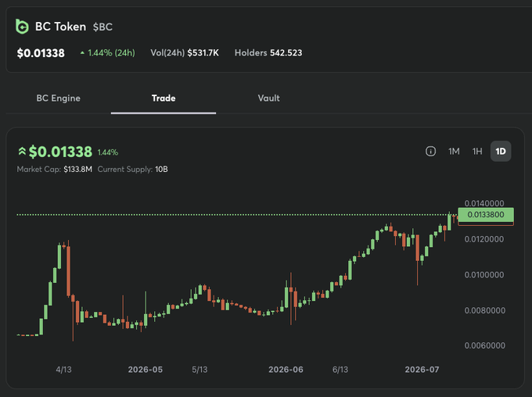Screen dimensions: 532x397
Task: Click the 2026-06 date axis label
Action: click(286, 370)
